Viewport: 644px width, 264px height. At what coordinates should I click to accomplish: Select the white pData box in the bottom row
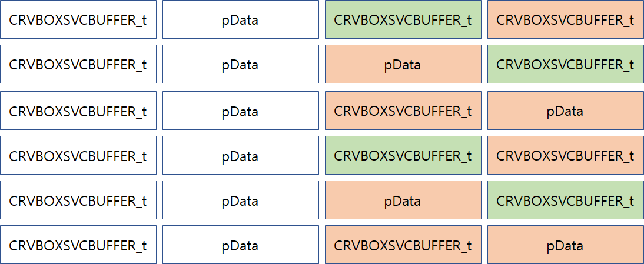pos(241,245)
